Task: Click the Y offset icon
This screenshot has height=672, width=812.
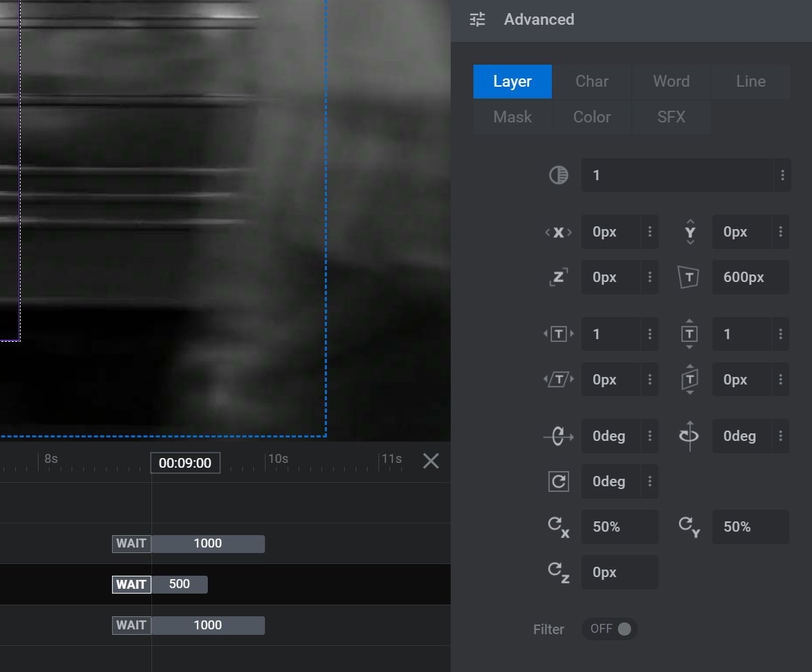Action: (690, 232)
